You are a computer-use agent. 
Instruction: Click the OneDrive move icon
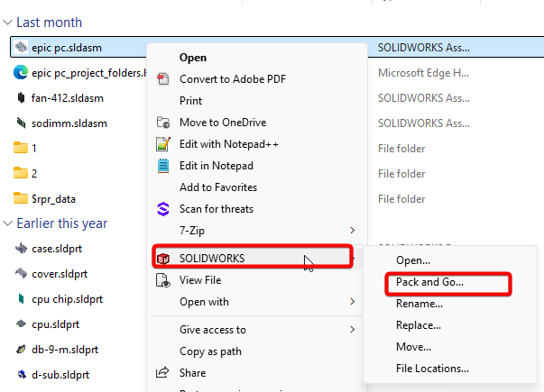[163, 123]
